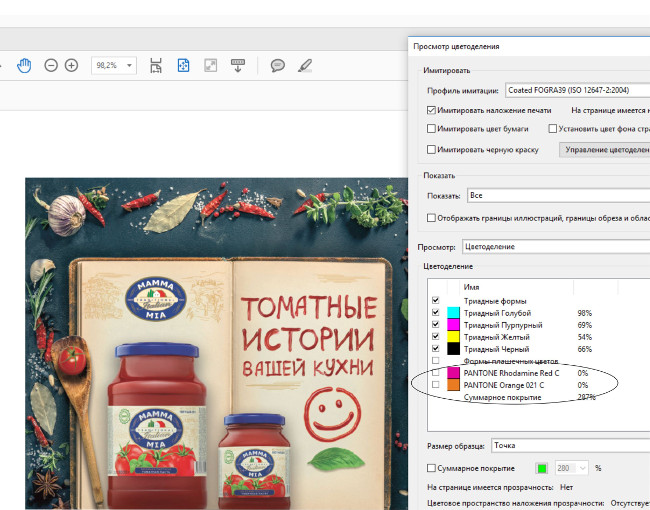
Task: Uncheck 'Имитировать наложение печати' checkbox
Action: [431, 109]
